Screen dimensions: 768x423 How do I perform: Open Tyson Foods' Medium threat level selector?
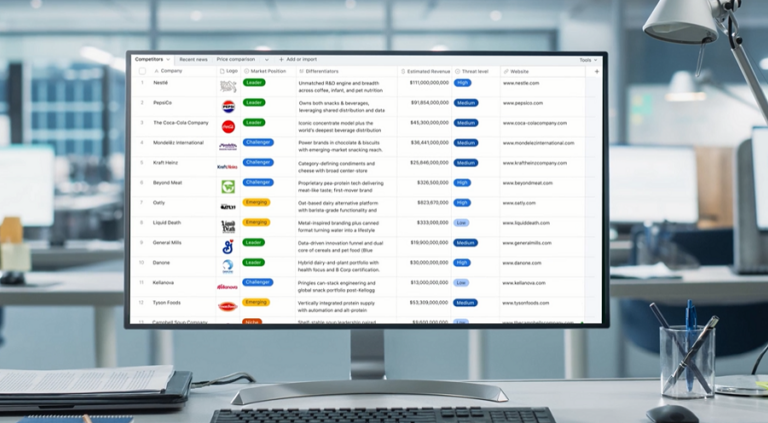(x=465, y=303)
